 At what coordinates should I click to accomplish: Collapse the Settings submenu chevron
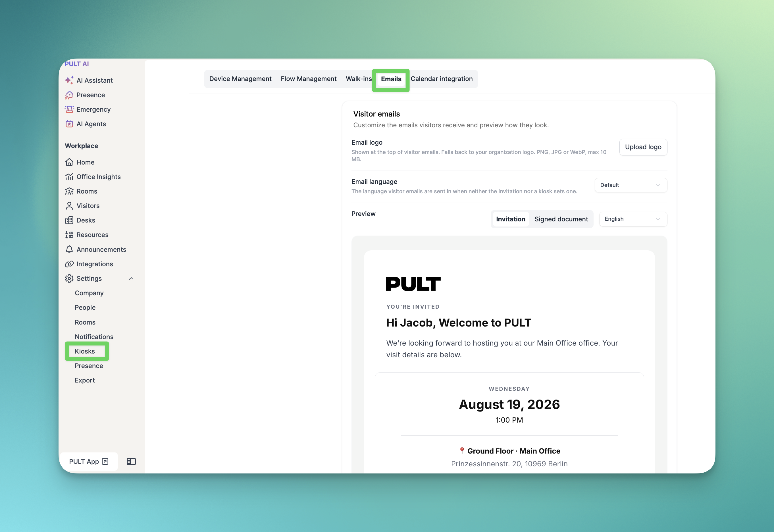(131, 279)
